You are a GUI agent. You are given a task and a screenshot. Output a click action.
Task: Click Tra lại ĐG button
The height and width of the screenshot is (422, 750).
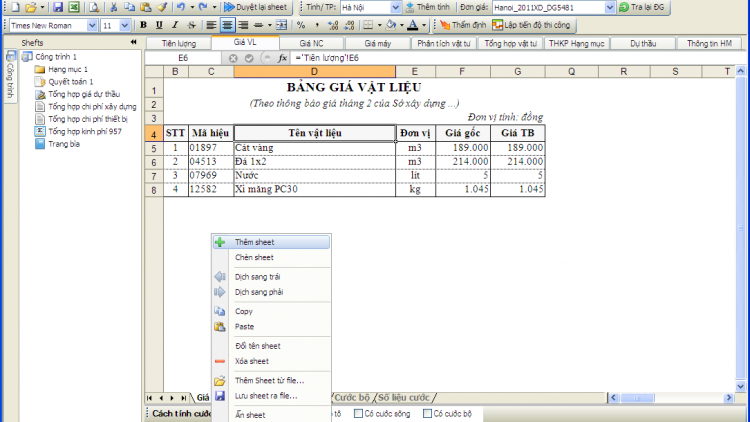[x=642, y=7]
